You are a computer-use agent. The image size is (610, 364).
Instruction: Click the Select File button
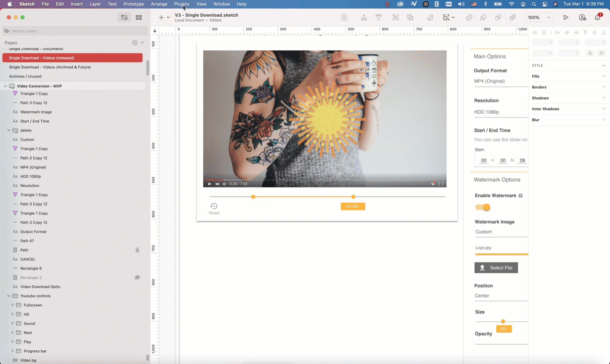(x=496, y=268)
